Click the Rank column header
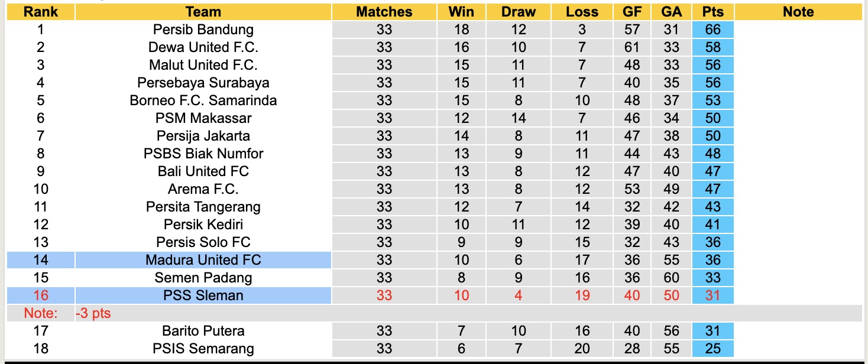This screenshot has height=364, width=868. pyautogui.click(x=40, y=12)
